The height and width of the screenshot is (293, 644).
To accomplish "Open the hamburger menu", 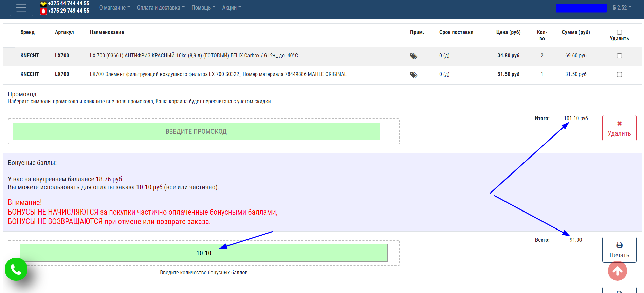I will [21, 7].
